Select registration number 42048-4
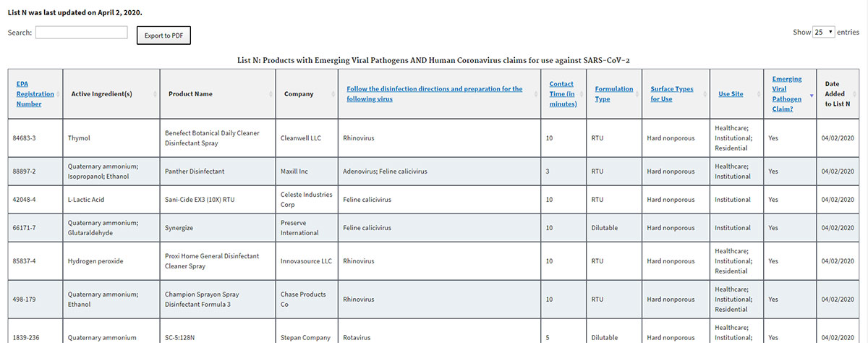Screen dimensions: 868x343 [x=25, y=200]
